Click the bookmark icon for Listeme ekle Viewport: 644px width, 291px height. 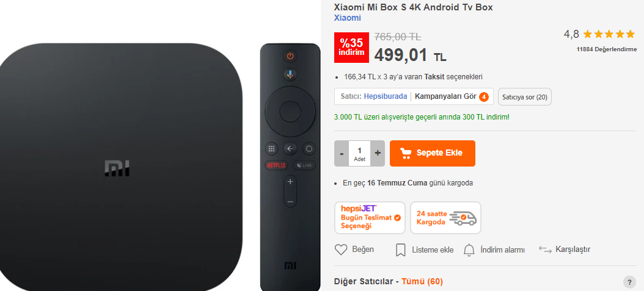click(x=400, y=250)
